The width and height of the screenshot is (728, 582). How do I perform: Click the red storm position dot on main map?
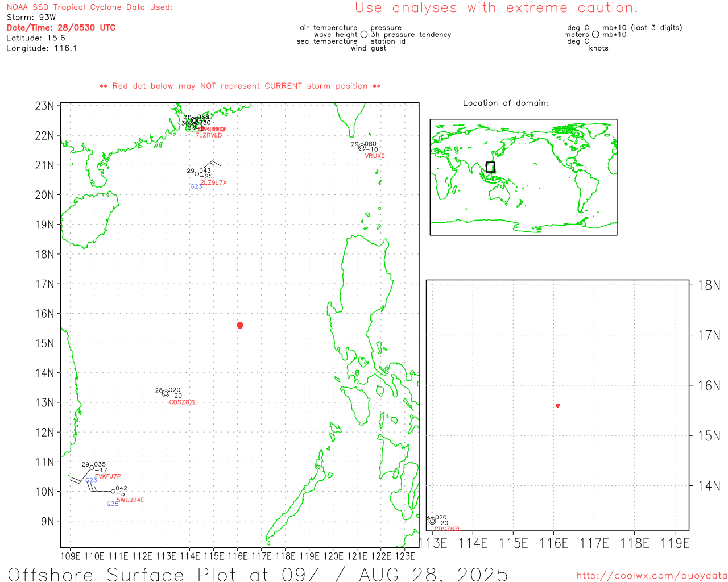pyautogui.click(x=239, y=325)
